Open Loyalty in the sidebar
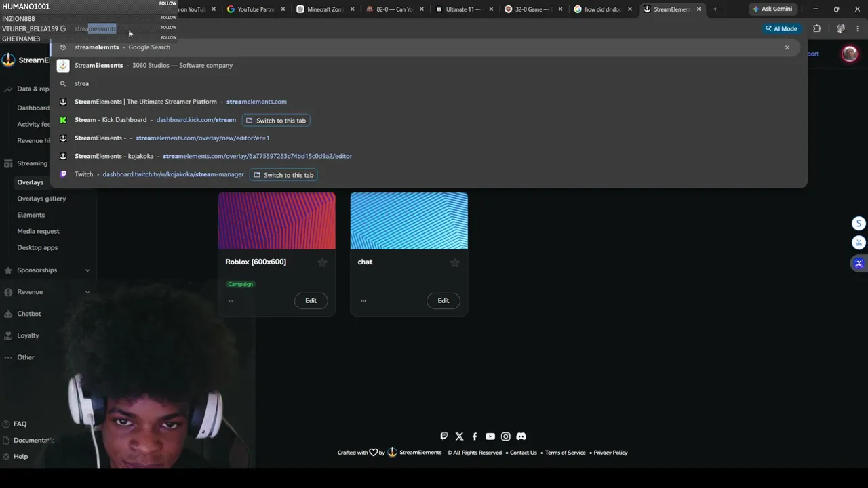The image size is (868, 488). (x=28, y=335)
